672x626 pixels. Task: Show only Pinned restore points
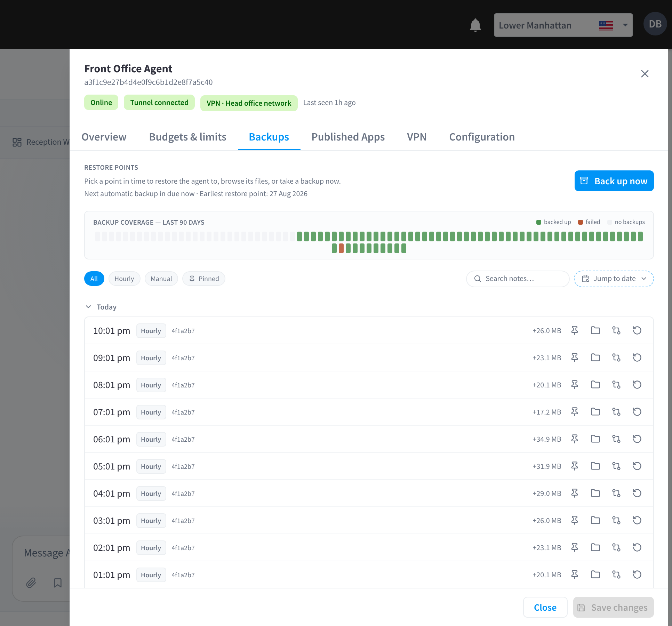[204, 279]
